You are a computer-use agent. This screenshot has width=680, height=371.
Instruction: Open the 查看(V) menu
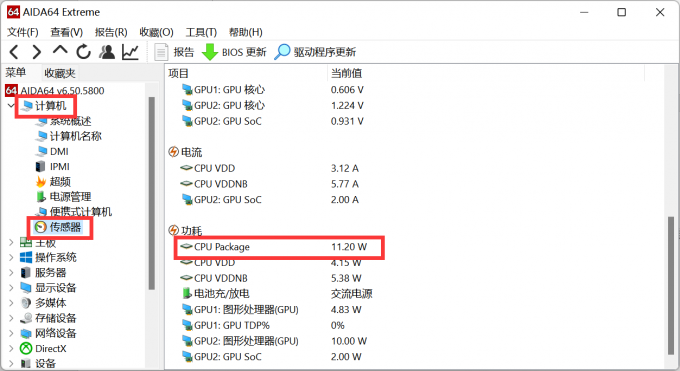(x=66, y=32)
